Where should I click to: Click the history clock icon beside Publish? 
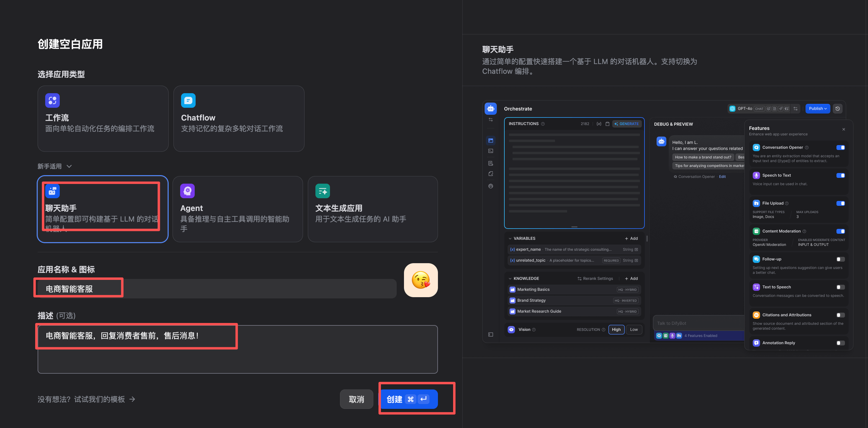(838, 109)
